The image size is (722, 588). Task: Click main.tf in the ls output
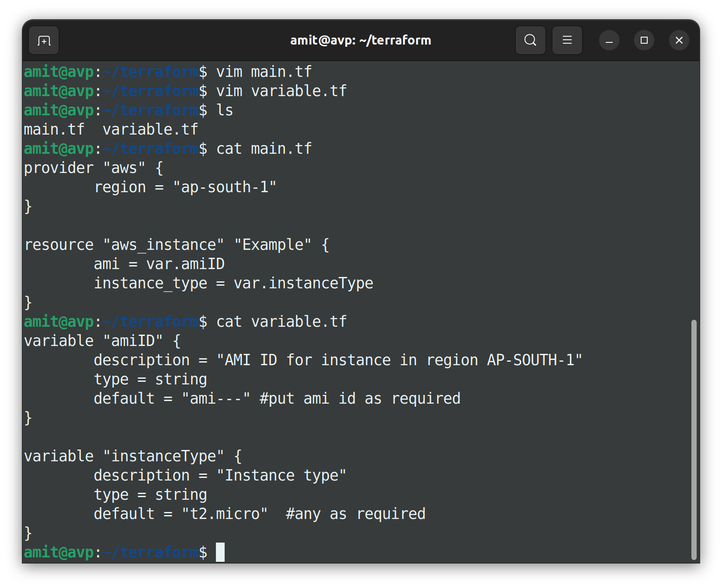coord(54,129)
